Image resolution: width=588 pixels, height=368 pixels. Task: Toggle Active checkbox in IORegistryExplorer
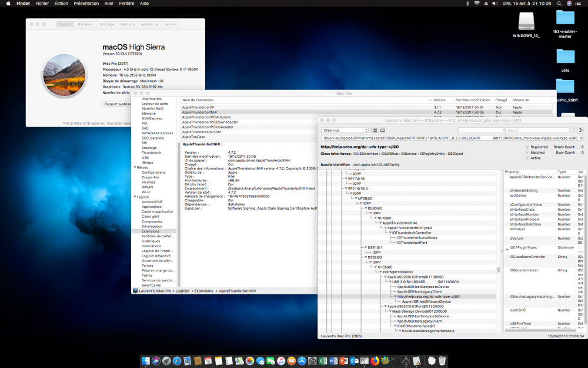pos(527,158)
